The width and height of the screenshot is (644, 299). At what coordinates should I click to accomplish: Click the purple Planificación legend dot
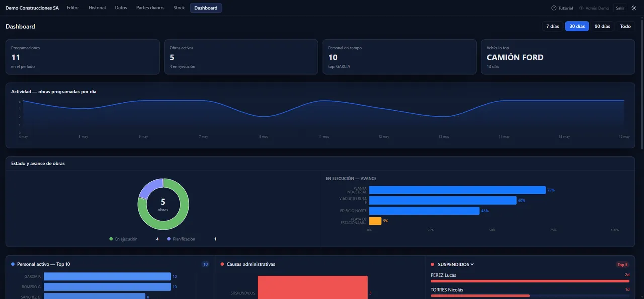(x=169, y=239)
